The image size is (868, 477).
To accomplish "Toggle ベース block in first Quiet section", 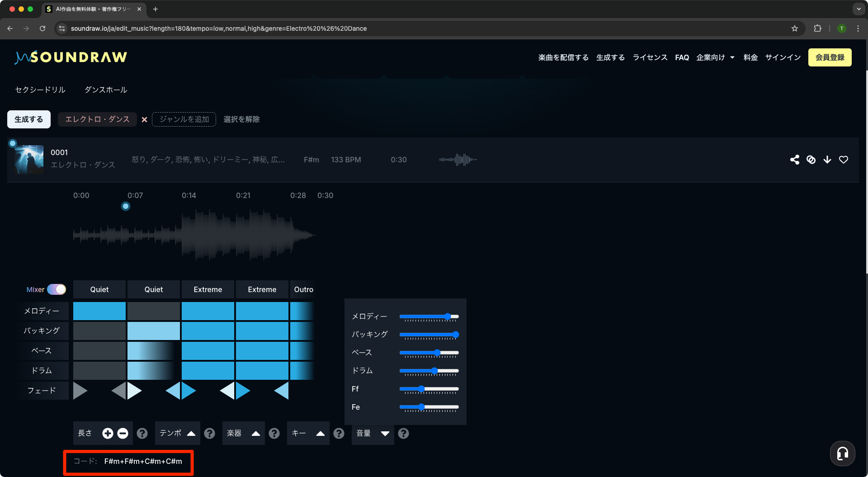I will click(x=99, y=351).
